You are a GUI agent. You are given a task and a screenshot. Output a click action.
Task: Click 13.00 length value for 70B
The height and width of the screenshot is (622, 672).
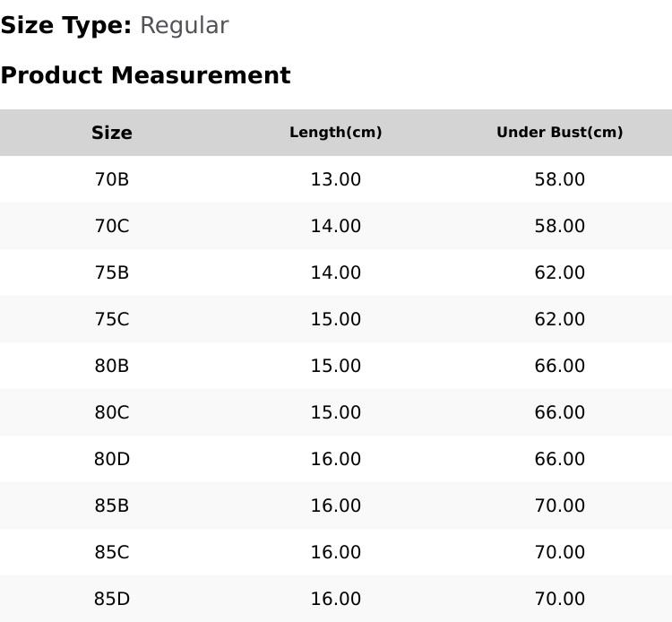pos(336,179)
